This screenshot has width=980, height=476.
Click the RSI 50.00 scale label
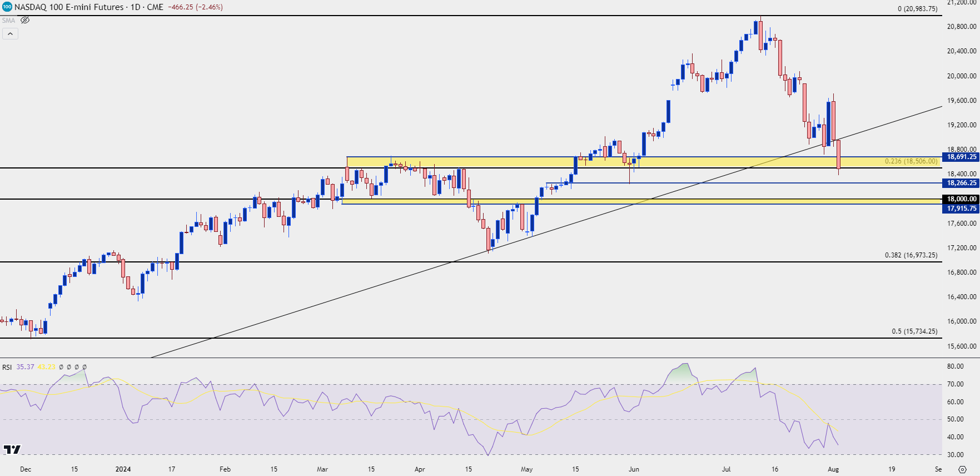(x=956, y=420)
